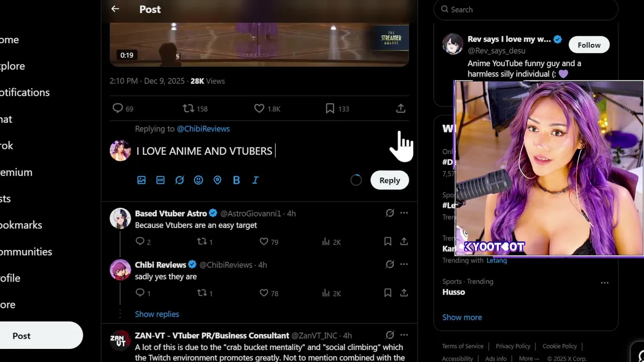The image size is (644, 362).
Task: Open Grok on ZAN-VT's reply
Action: [x=389, y=335]
